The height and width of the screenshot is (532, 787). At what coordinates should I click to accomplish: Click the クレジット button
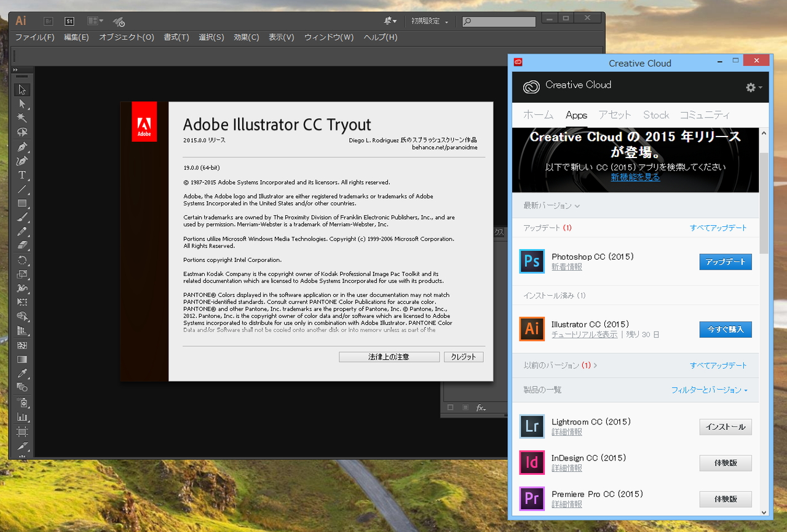tap(464, 357)
